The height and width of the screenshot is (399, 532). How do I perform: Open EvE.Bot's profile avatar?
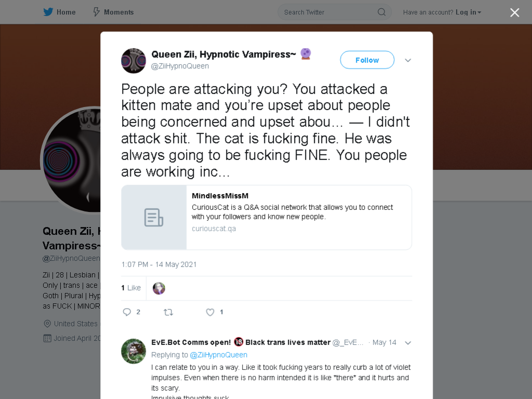point(134,351)
